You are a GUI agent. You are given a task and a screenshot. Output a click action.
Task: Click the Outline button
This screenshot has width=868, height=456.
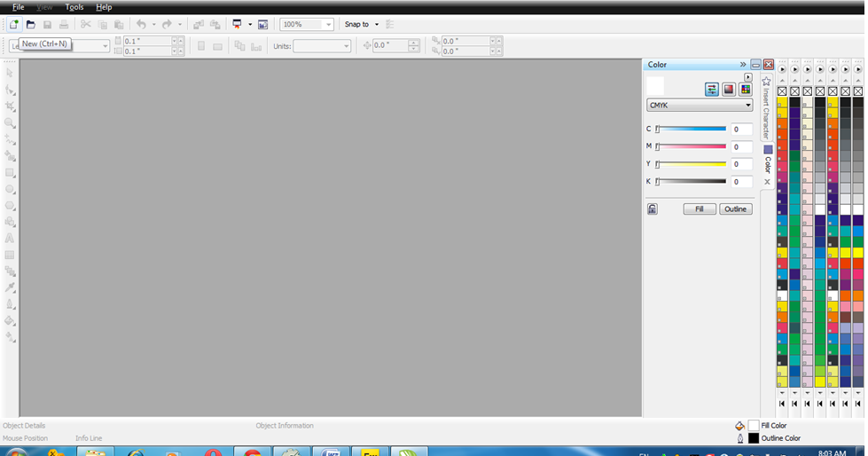[x=736, y=208]
